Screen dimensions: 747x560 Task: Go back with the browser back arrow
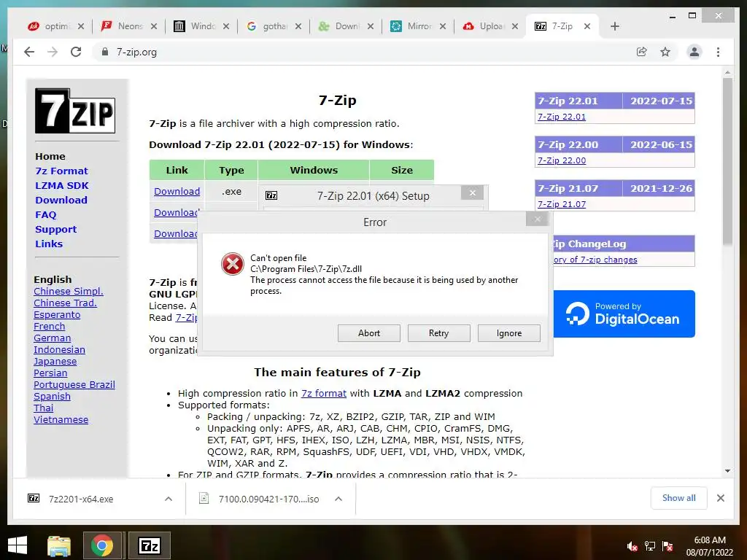(29, 52)
